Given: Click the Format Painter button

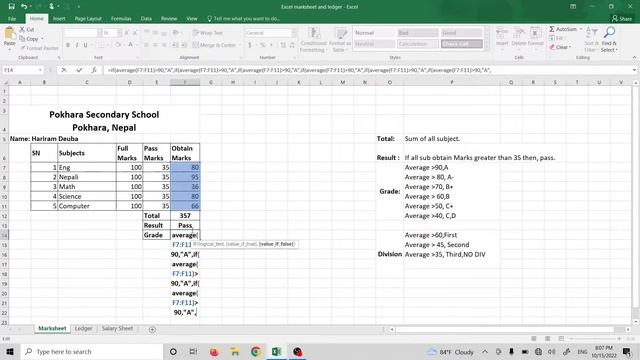Looking at the screenshot, I should pos(39,48).
